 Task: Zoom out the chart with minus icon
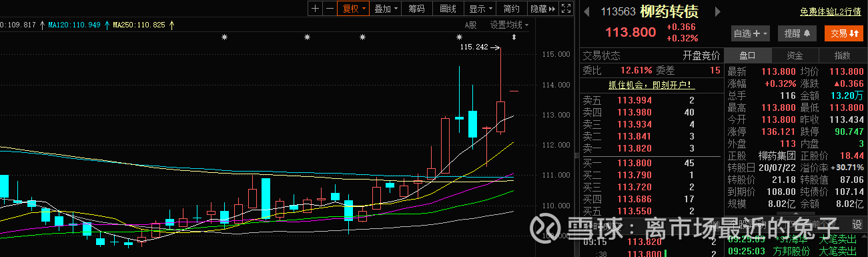pos(330,9)
